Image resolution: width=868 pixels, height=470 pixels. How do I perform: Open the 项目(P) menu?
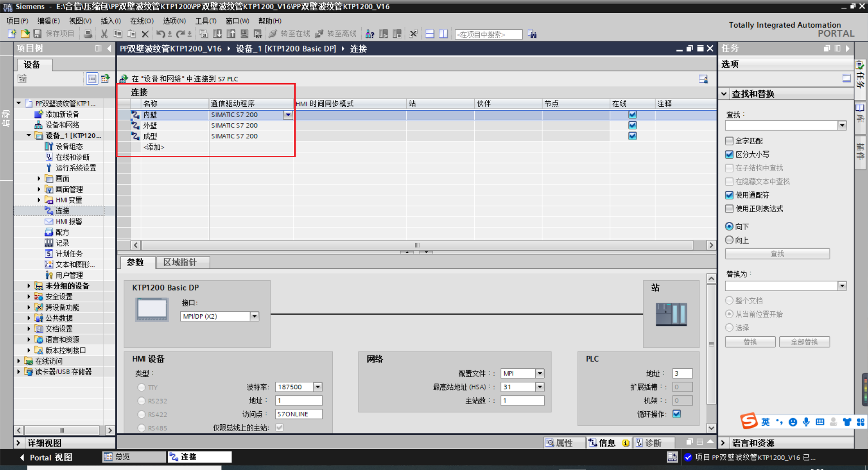click(x=17, y=21)
